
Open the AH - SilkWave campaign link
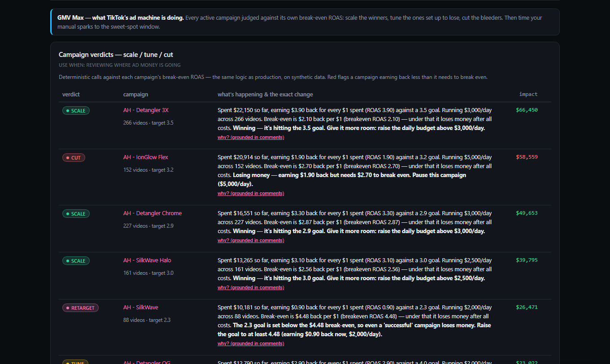[141, 308]
